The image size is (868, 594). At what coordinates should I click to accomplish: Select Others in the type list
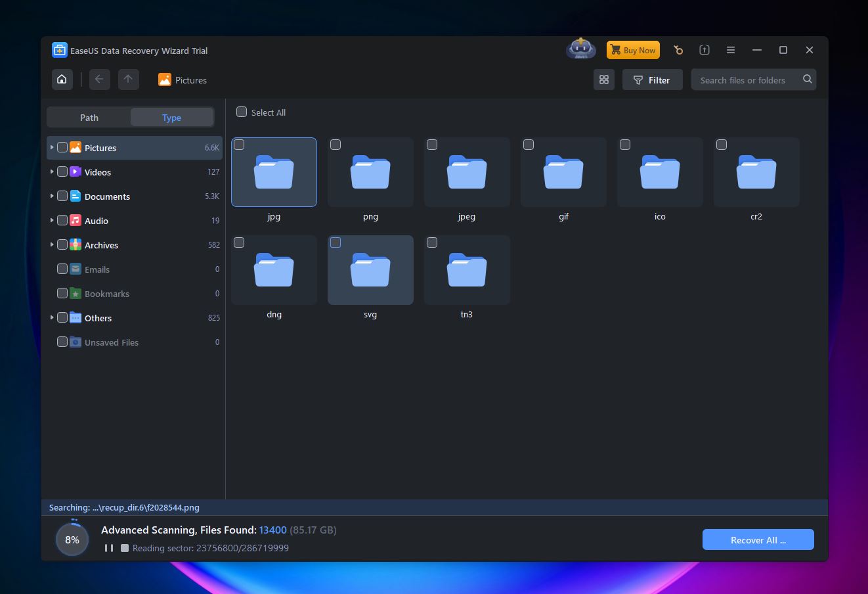click(135, 317)
